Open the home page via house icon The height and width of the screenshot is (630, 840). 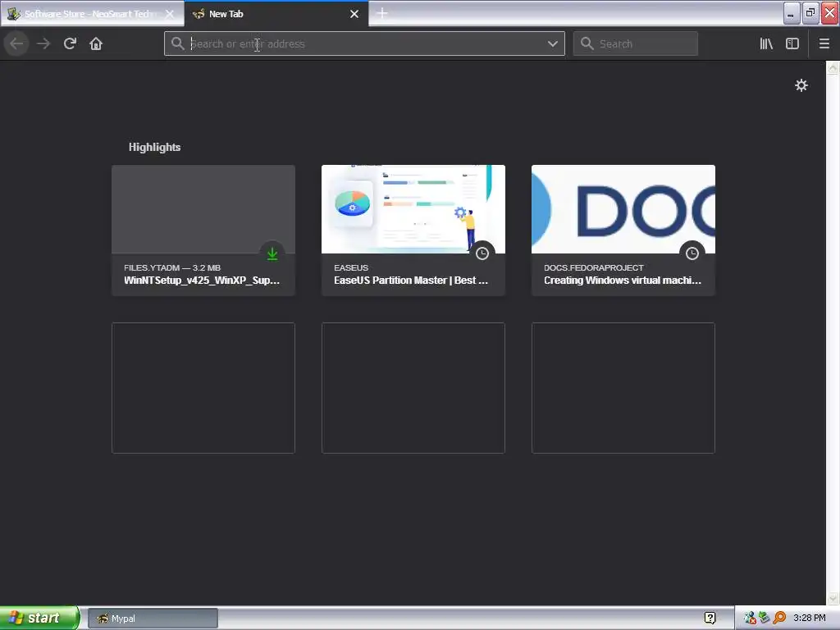click(96, 43)
